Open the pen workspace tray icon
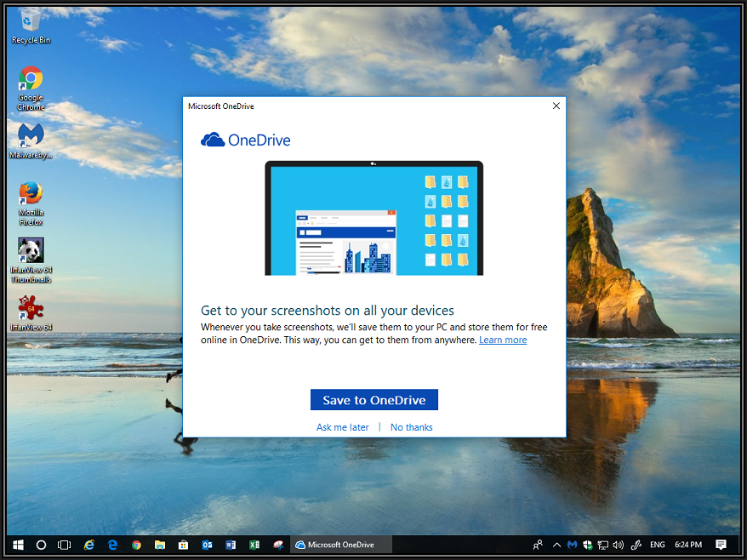Screen dimensions: 747x560 636,545
